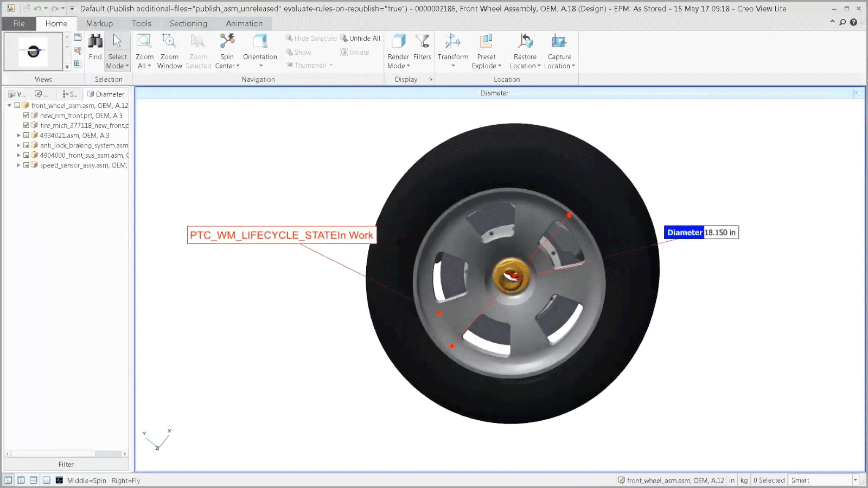Viewport: 868px width, 488px height.
Task: Toggle tire_mich_377118_new_front checkbox
Action: pos(26,125)
